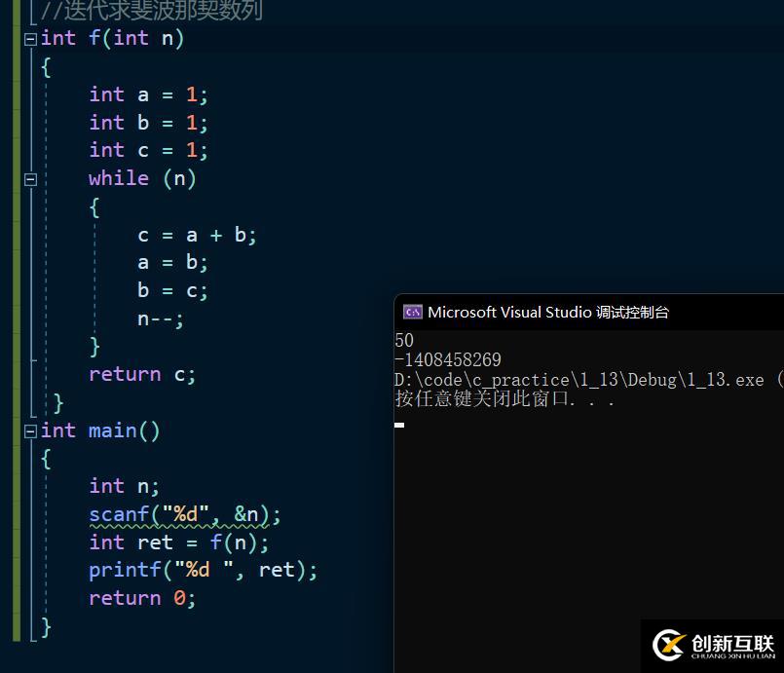Screen dimensions: 784x673
Task: Click the 'n--;' decrement statement
Action: pyautogui.click(x=161, y=318)
